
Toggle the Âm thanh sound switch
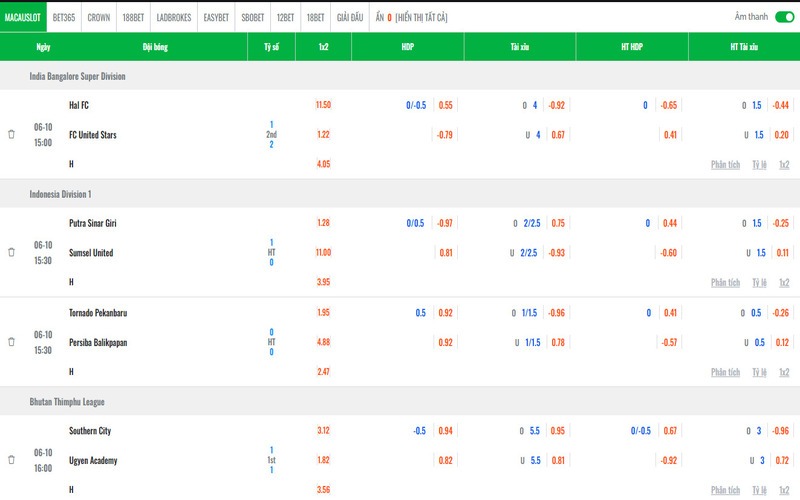click(x=782, y=17)
